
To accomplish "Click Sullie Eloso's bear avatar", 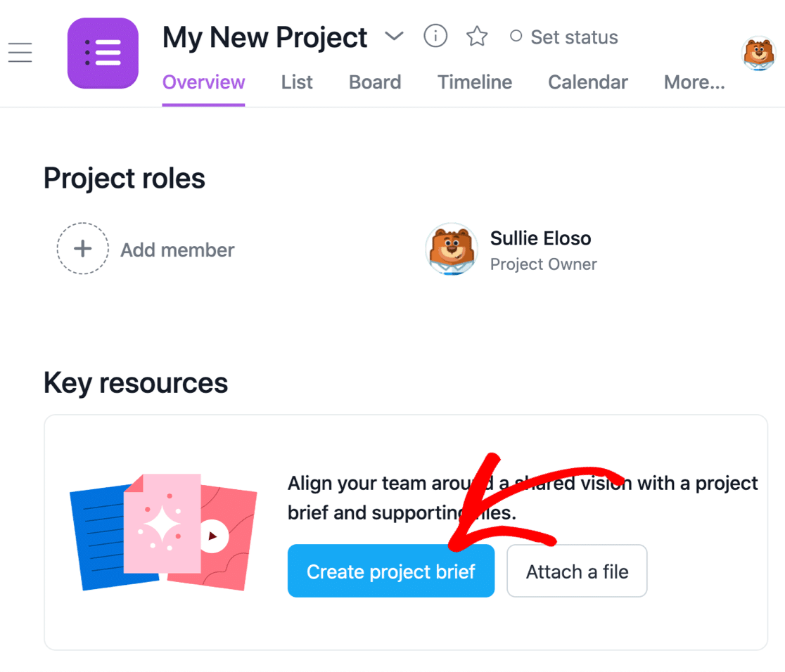I will coord(451,250).
